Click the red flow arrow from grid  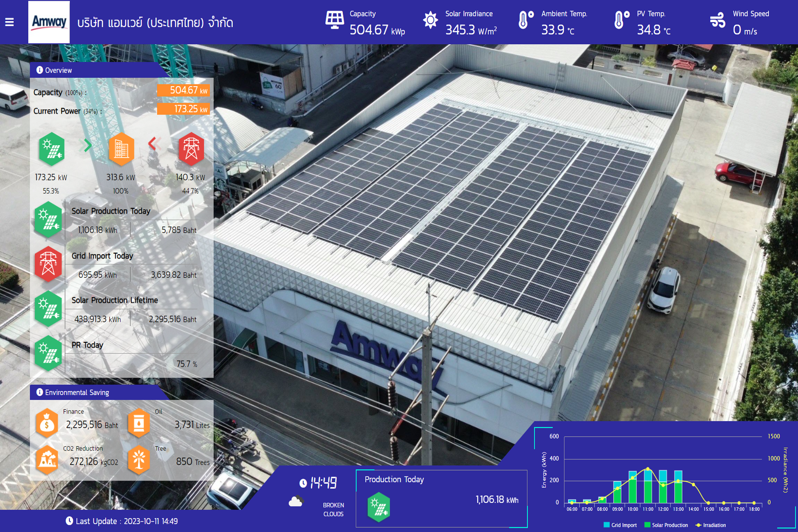click(x=154, y=143)
